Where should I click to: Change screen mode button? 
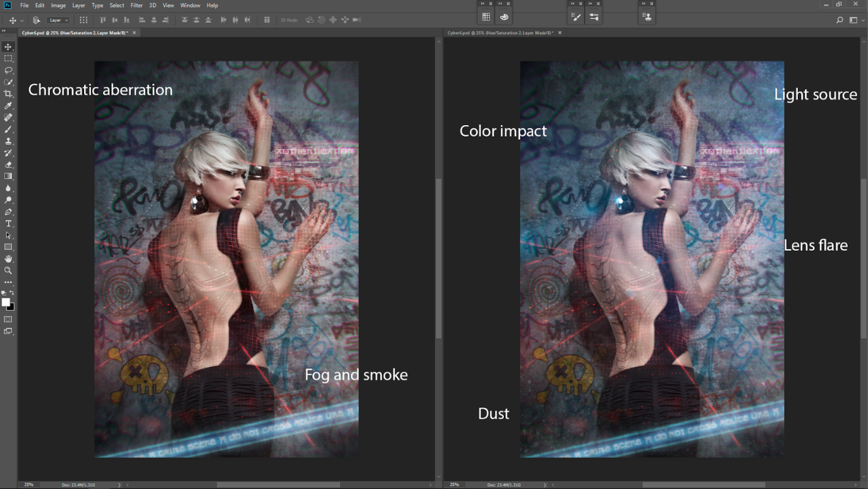tap(8, 331)
